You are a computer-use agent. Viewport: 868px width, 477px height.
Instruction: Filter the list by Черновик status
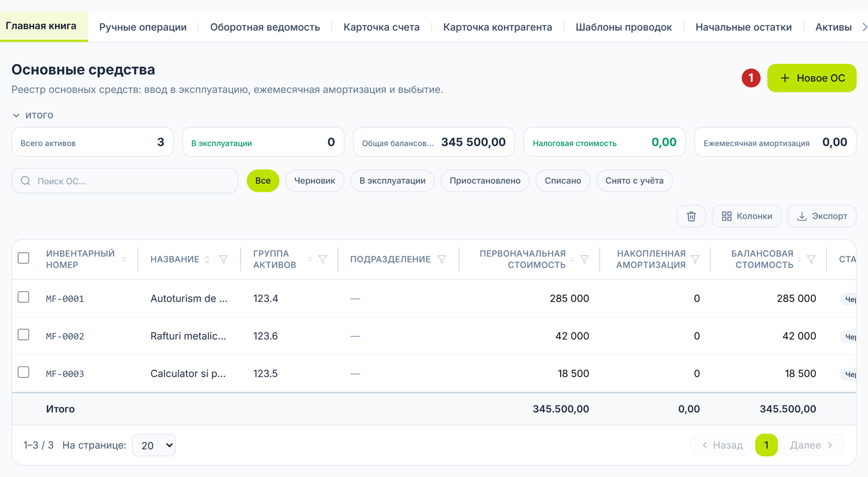(315, 181)
